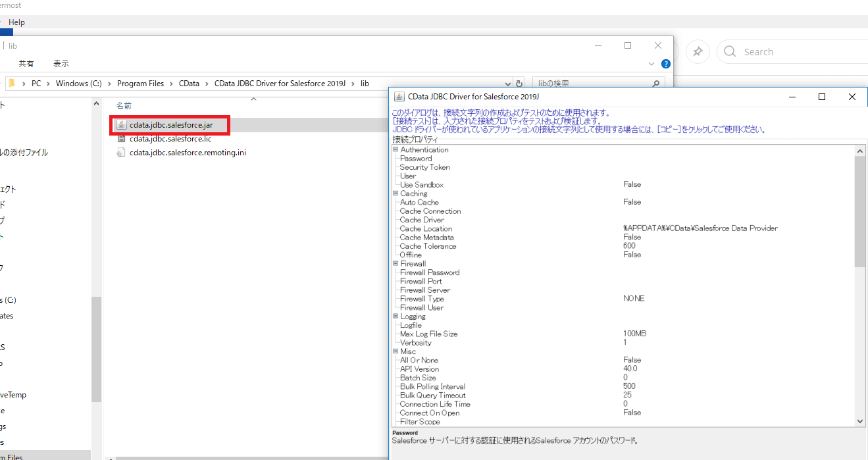The image size is (868, 460).
Task: Click the pinned posts pin icon
Action: (x=698, y=51)
